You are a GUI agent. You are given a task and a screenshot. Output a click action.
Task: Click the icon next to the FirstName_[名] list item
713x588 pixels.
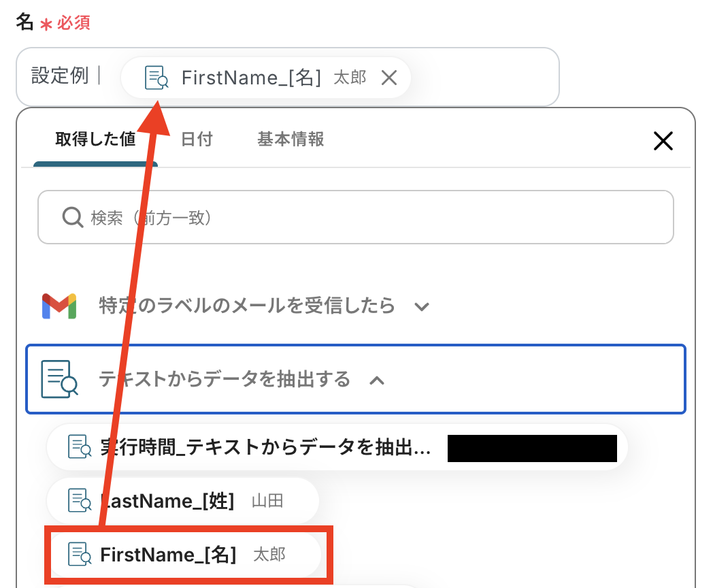coord(80,554)
